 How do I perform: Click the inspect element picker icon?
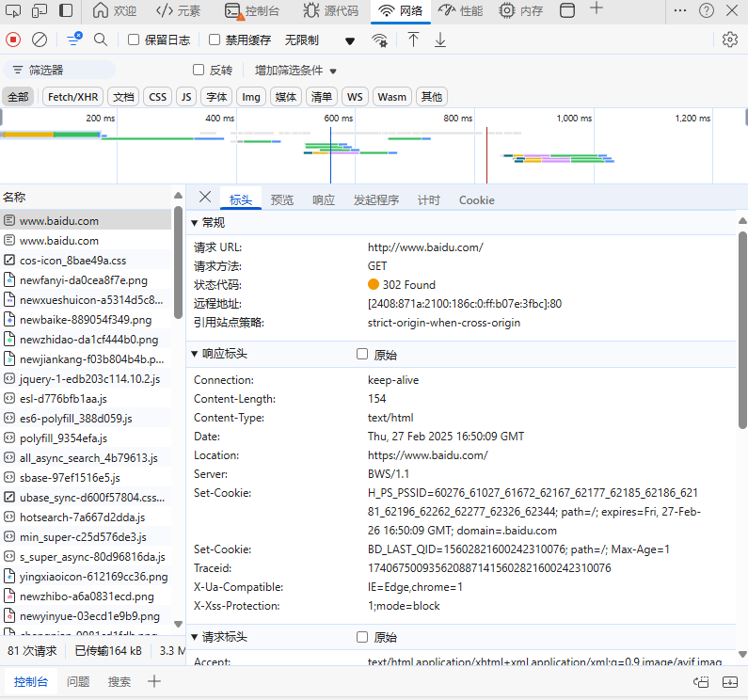13,10
